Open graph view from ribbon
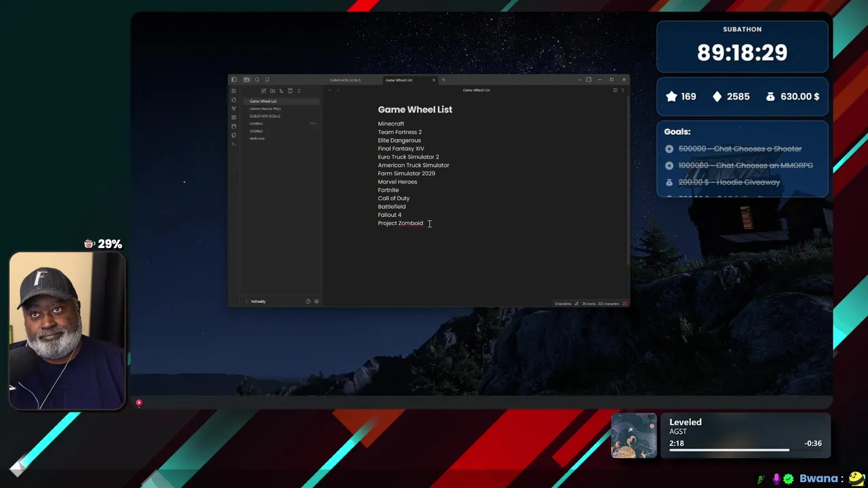Image resolution: width=868 pixels, height=488 pixels. tap(234, 108)
